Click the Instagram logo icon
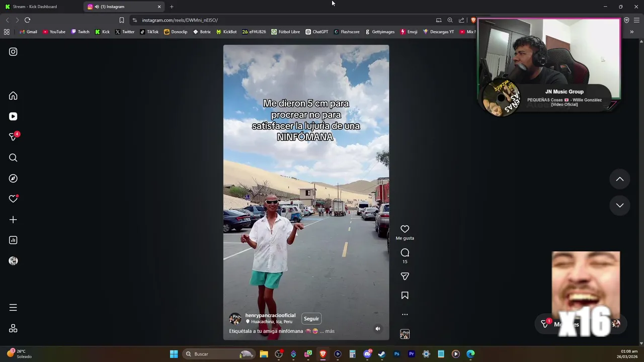This screenshot has width=644, height=362. click(13, 52)
